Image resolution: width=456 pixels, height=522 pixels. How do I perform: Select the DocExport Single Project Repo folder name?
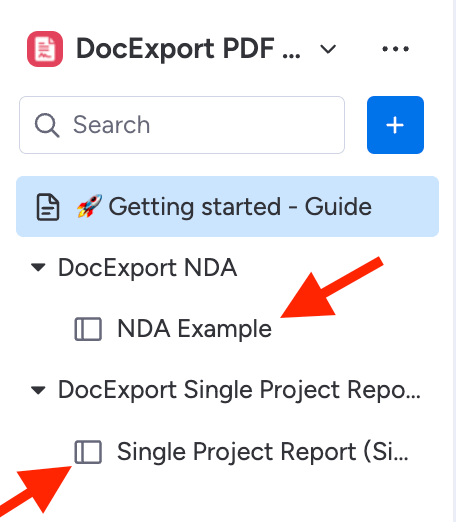pyautogui.click(x=239, y=390)
